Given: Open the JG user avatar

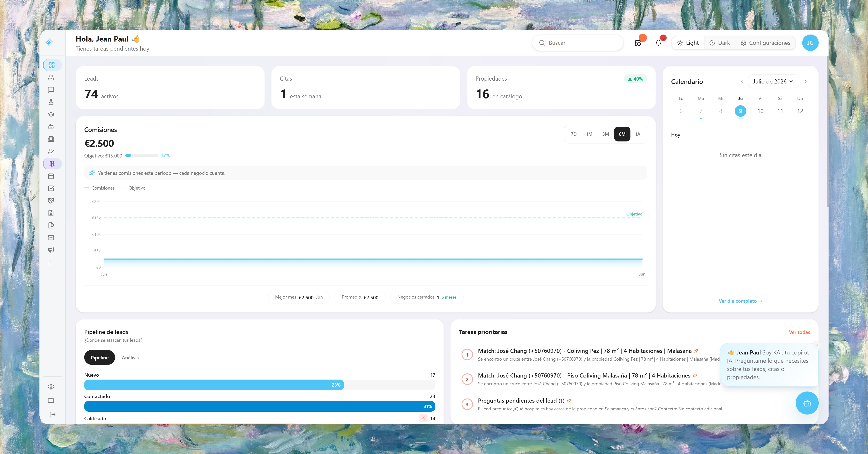Looking at the screenshot, I should pyautogui.click(x=810, y=43).
